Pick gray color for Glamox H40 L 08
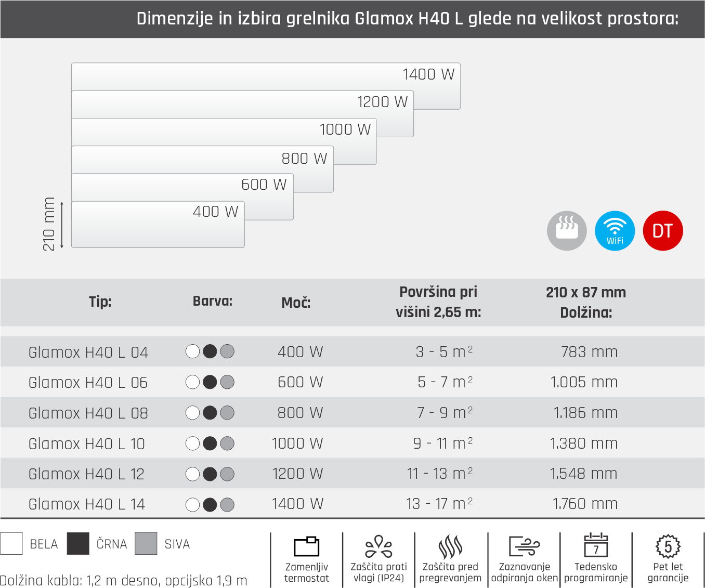This screenshot has height=588, width=705. pyautogui.click(x=227, y=413)
